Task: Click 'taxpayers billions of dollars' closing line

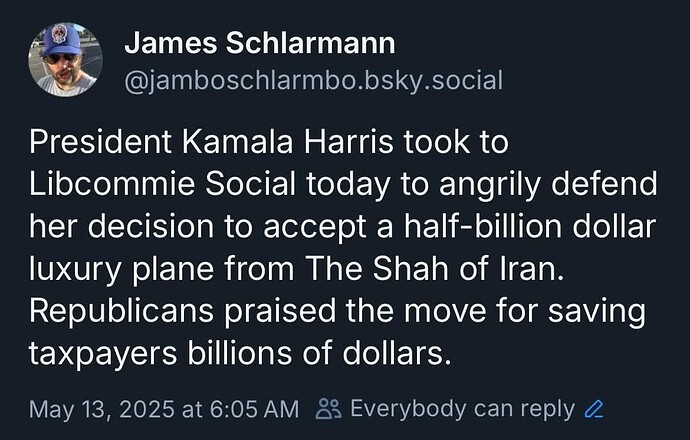Action: coord(240,354)
